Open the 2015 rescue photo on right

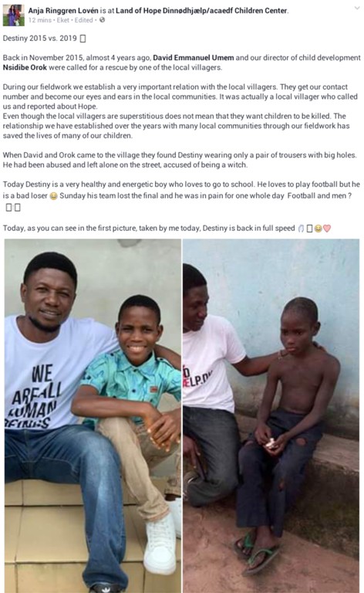tap(271, 415)
